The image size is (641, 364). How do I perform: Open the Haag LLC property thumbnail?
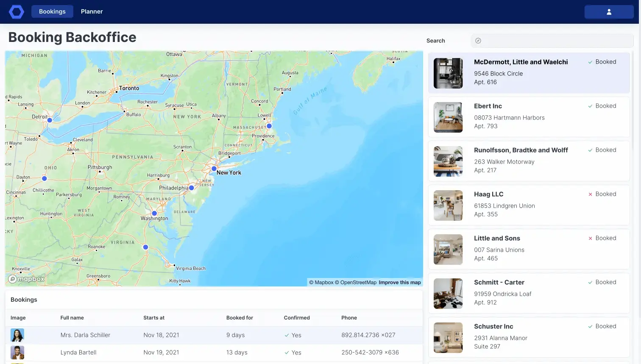coord(448,206)
